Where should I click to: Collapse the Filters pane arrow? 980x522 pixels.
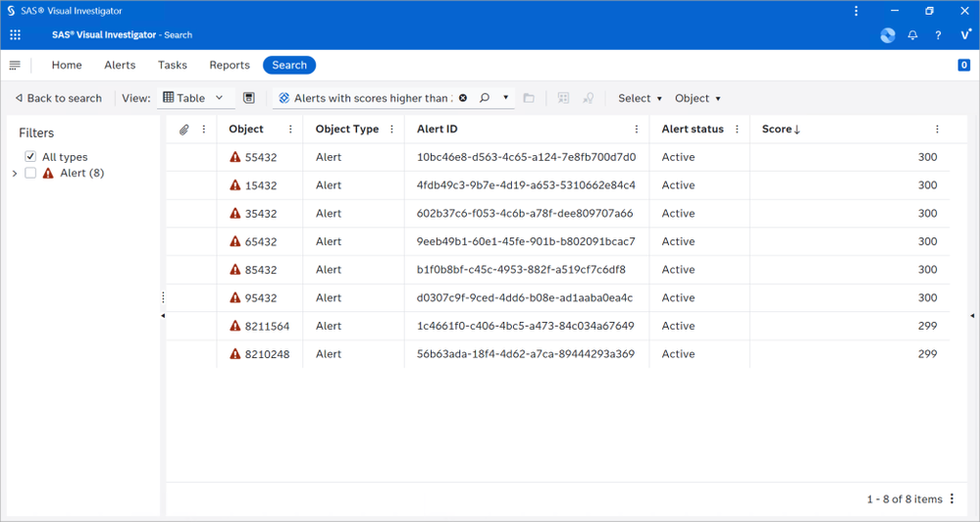click(x=163, y=316)
